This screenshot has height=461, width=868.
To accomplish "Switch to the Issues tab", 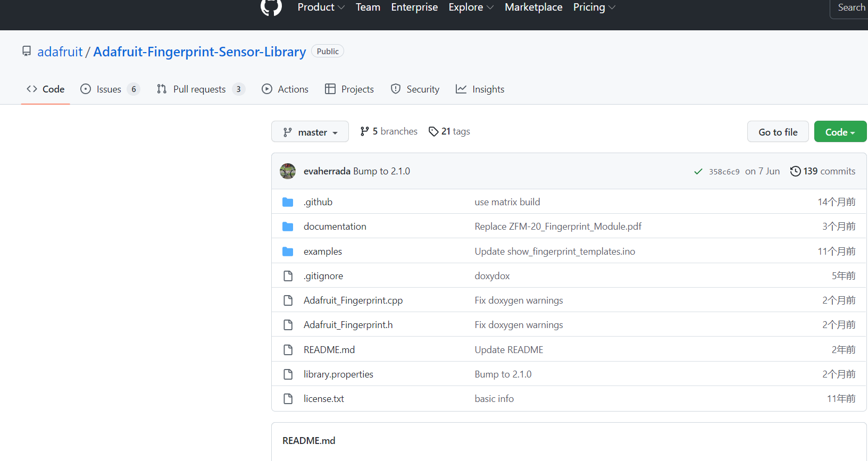I will (109, 89).
